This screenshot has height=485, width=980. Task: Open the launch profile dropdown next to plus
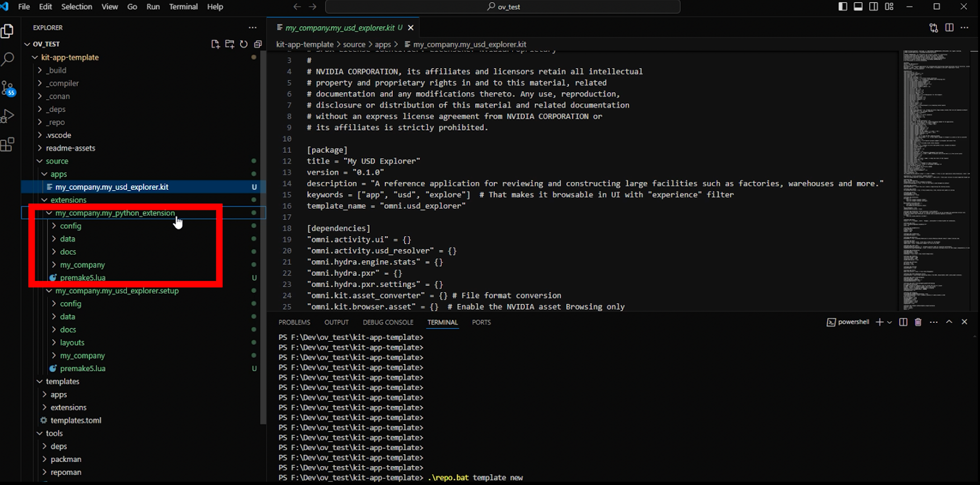pos(889,322)
